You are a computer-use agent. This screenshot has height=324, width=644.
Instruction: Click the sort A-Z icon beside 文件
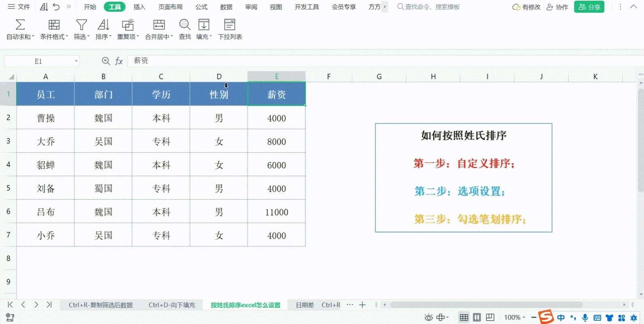click(44, 7)
